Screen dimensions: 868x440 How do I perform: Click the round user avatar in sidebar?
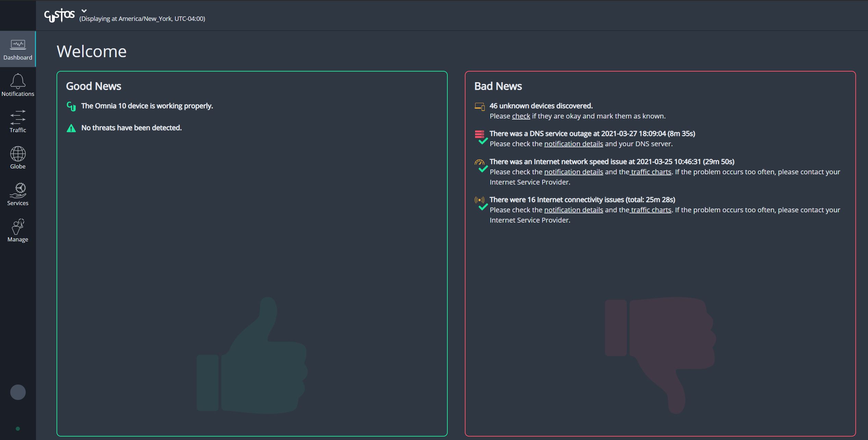coord(18,392)
